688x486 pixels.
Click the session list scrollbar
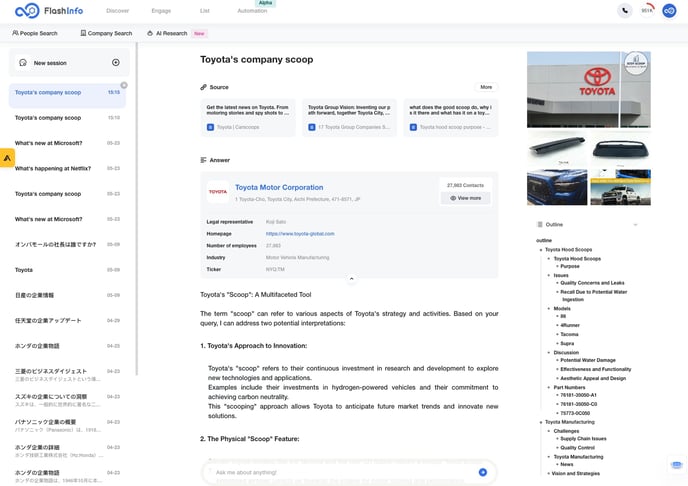136,209
